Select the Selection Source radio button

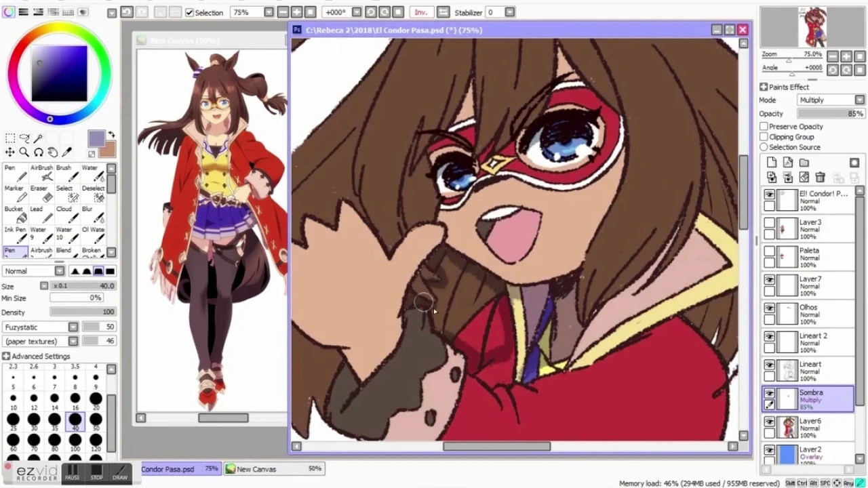764,147
